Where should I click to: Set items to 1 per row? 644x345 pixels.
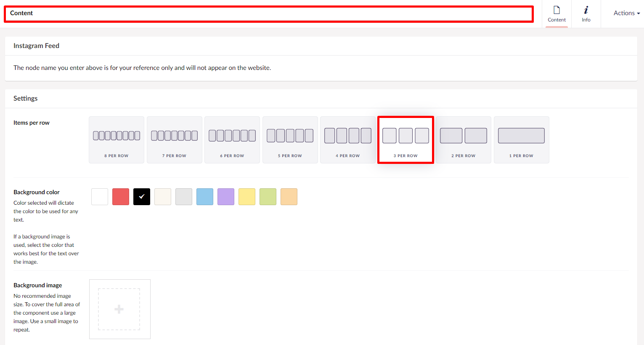(522, 140)
